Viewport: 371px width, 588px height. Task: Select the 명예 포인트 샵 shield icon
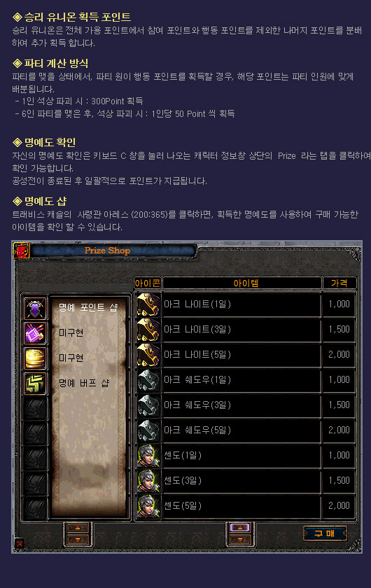click(35, 308)
